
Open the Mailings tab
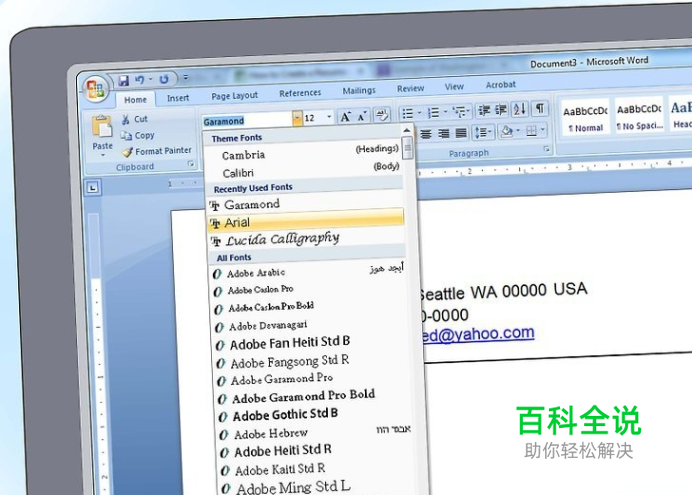click(x=359, y=90)
